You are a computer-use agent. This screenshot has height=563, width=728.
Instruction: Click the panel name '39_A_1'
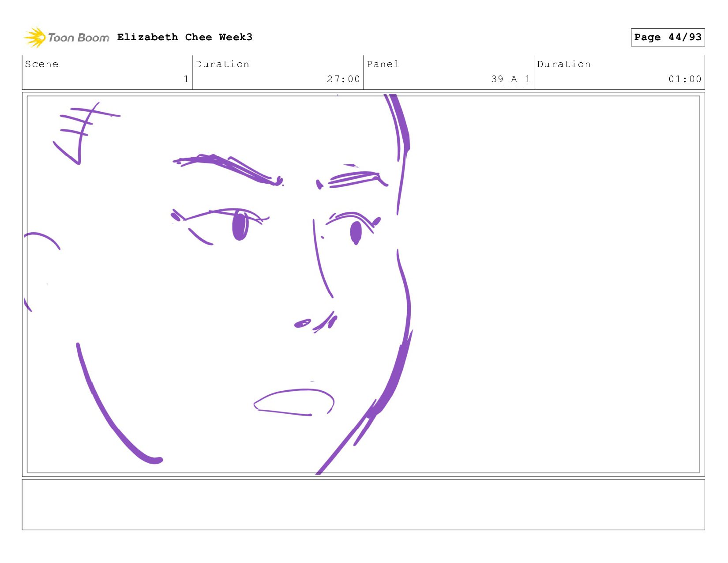510,79
